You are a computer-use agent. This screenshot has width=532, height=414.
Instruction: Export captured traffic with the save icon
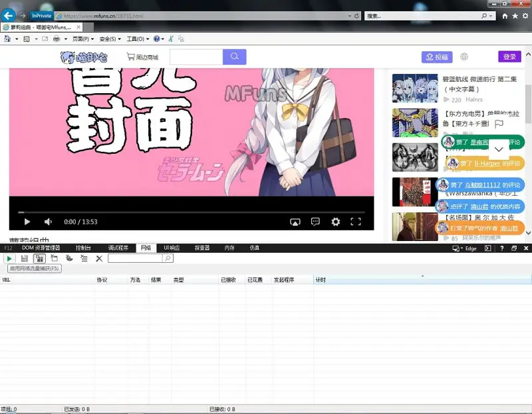[25, 258]
